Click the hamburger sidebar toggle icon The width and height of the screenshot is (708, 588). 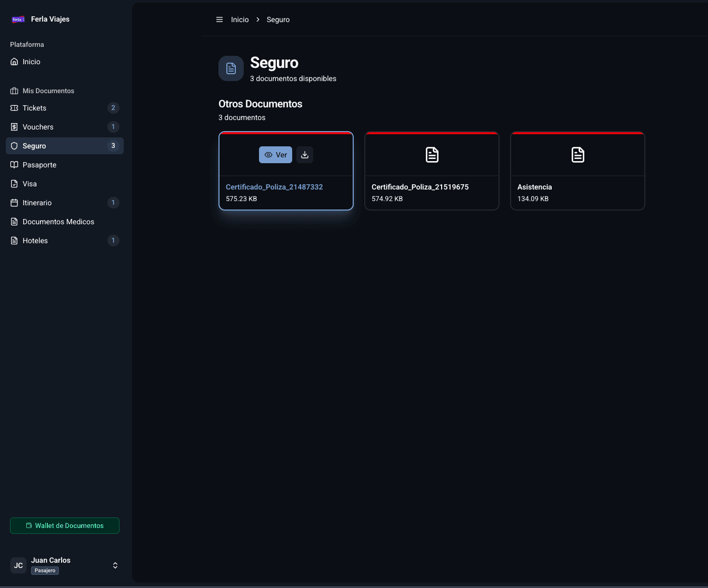pos(220,19)
